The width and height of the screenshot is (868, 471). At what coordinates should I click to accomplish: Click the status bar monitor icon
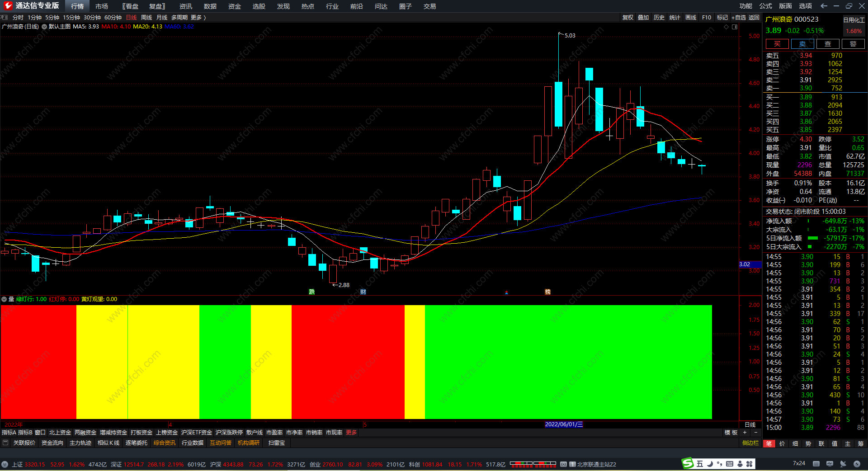pyautogui.click(x=830, y=464)
